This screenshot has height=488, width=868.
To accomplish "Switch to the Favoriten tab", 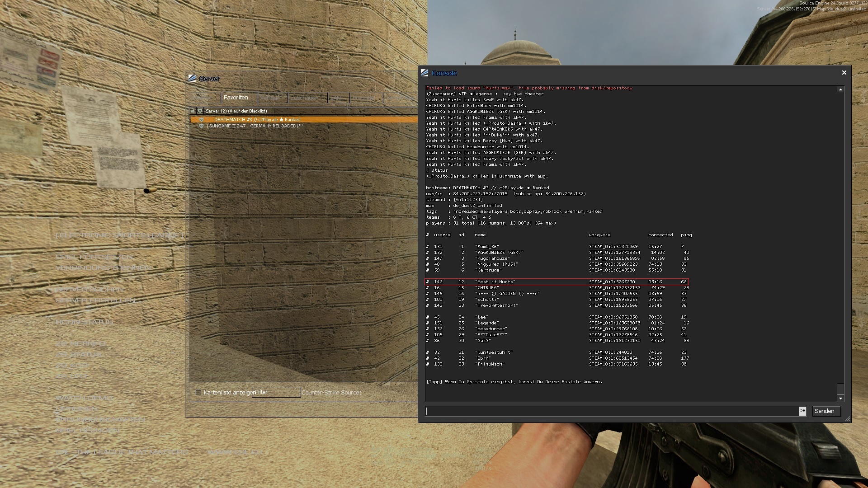I will pyautogui.click(x=236, y=98).
